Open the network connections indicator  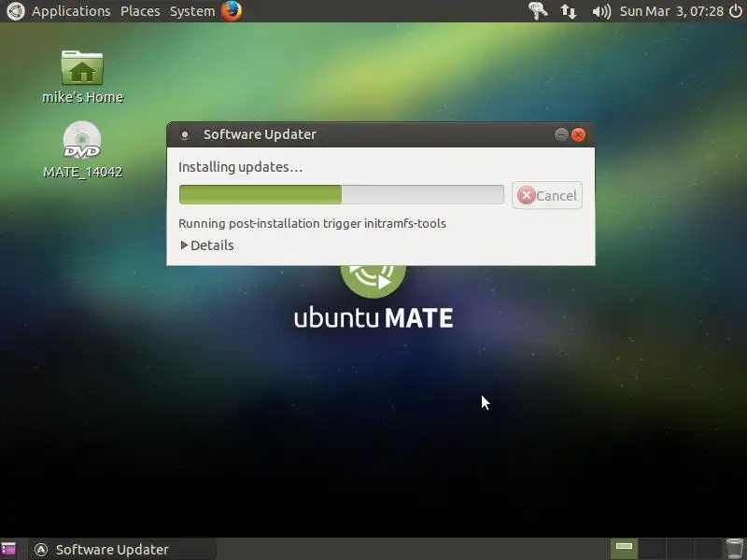coord(568,11)
